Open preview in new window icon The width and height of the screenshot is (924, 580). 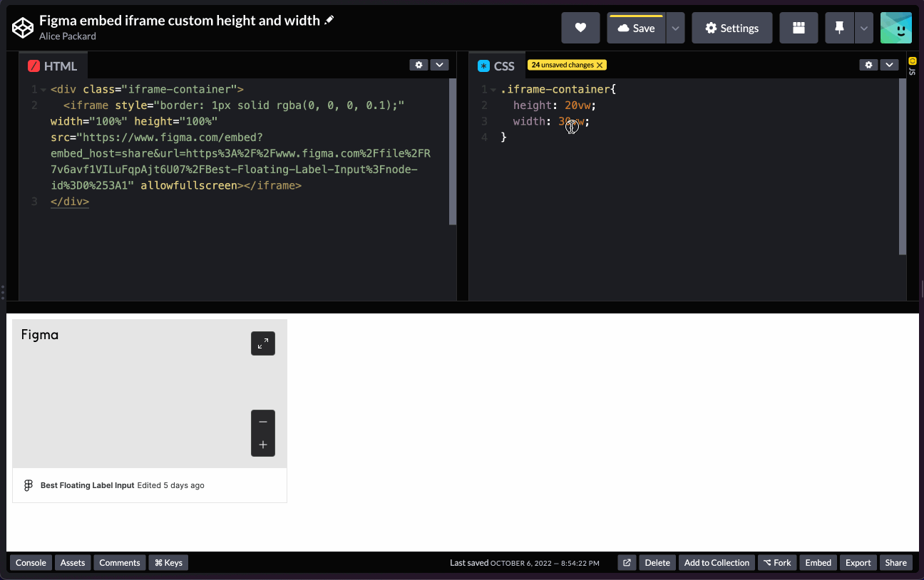click(627, 562)
